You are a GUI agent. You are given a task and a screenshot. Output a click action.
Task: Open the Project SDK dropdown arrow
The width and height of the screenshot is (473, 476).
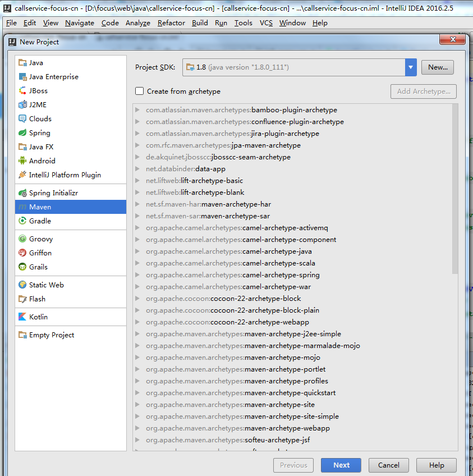411,67
